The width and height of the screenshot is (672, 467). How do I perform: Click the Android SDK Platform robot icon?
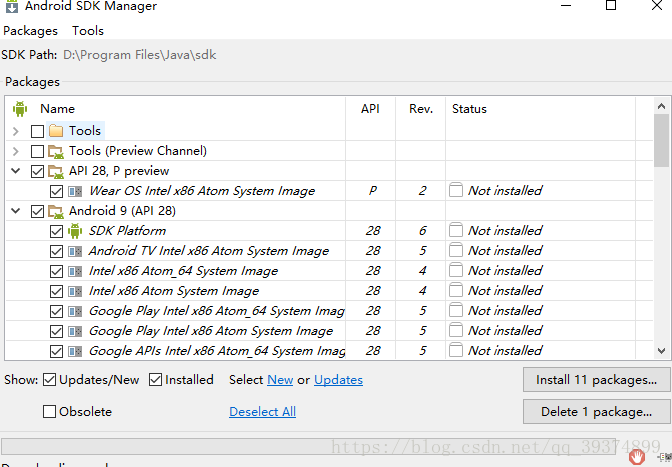click(75, 231)
